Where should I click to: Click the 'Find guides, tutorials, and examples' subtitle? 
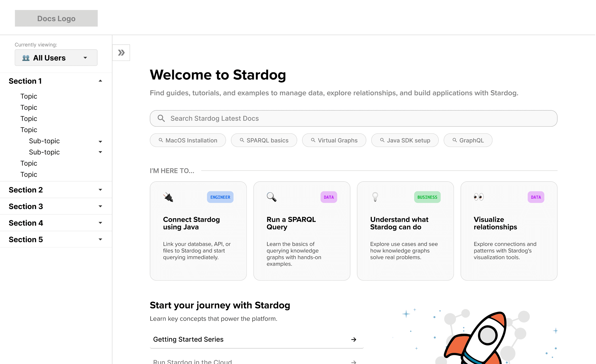[334, 93]
